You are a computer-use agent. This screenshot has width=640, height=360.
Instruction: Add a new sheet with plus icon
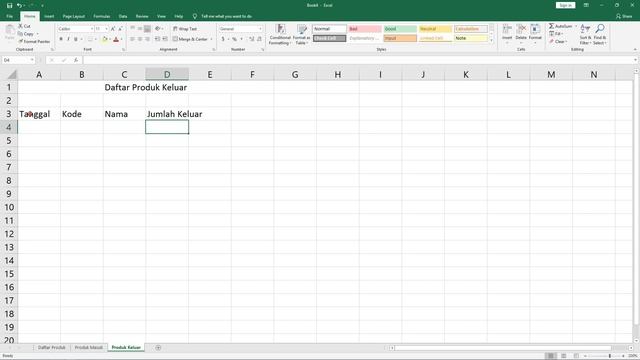[158, 348]
